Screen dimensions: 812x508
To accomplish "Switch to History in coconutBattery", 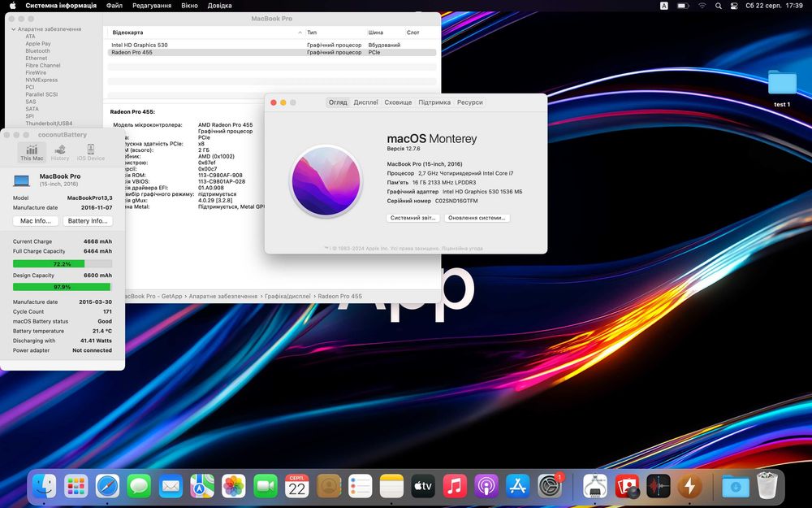I will [60, 153].
